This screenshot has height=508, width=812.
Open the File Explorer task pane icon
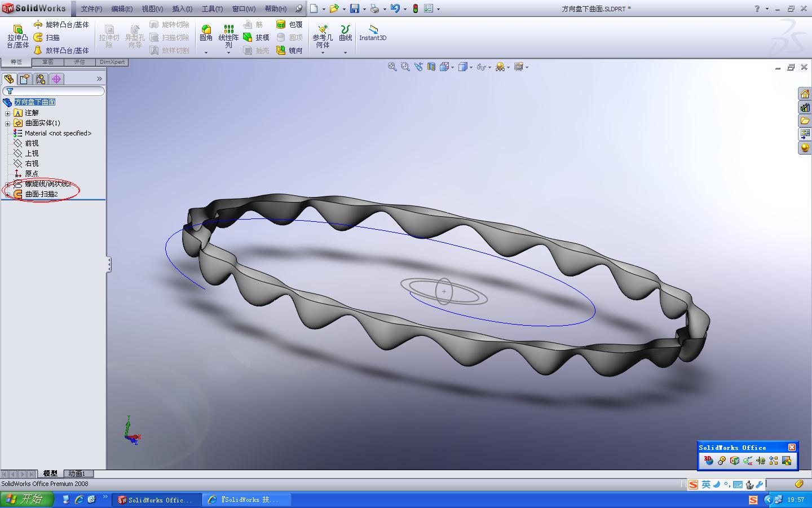click(805, 121)
